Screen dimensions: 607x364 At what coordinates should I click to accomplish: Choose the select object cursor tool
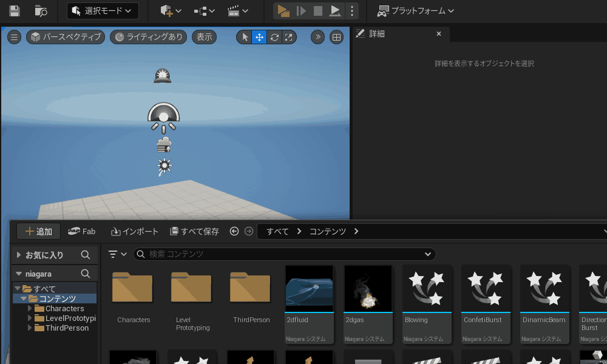pos(245,37)
